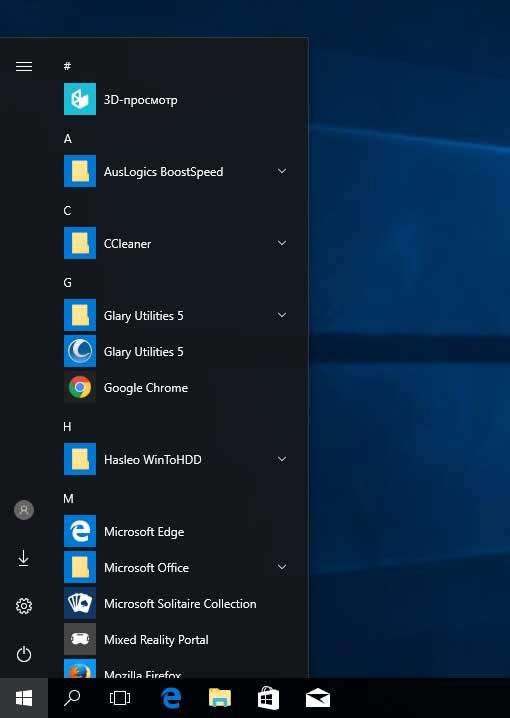Screen dimensions: 510x718
Task: Open Task View on the taskbar
Action: tap(120, 698)
